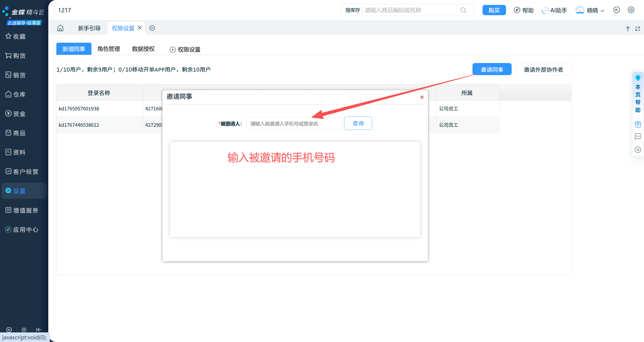Close the 邀请同事 dialog
The height and width of the screenshot is (342, 644).
422,97
